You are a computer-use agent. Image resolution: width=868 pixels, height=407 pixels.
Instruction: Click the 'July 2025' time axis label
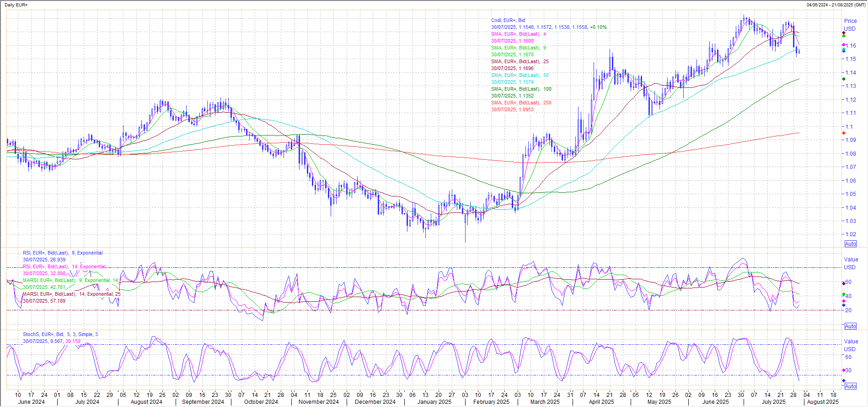(773, 402)
